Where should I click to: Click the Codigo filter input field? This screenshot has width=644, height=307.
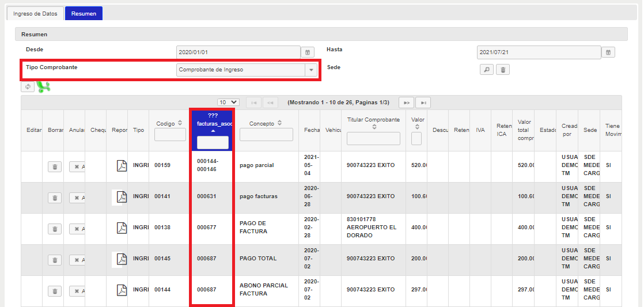coord(170,135)
